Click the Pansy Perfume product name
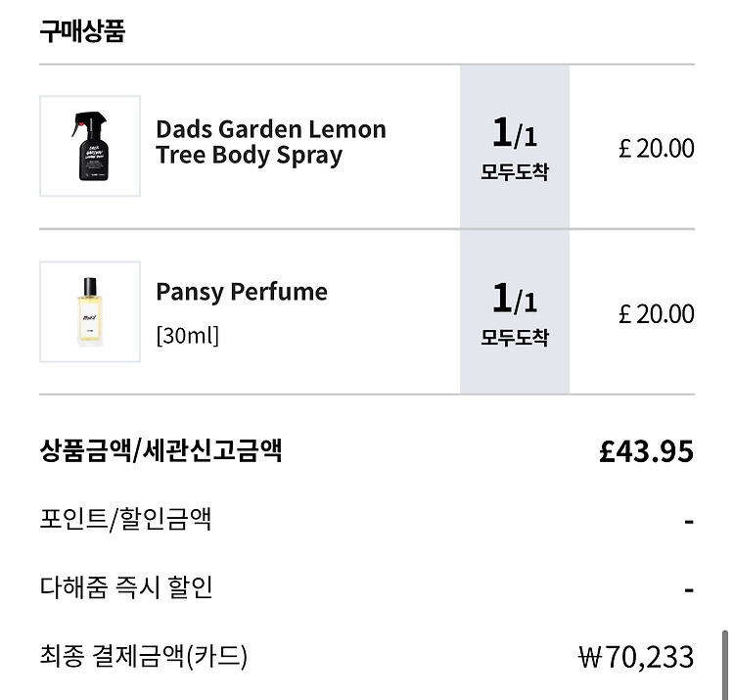734x700 pixels. pyautogui.click(x=242, y=292)
